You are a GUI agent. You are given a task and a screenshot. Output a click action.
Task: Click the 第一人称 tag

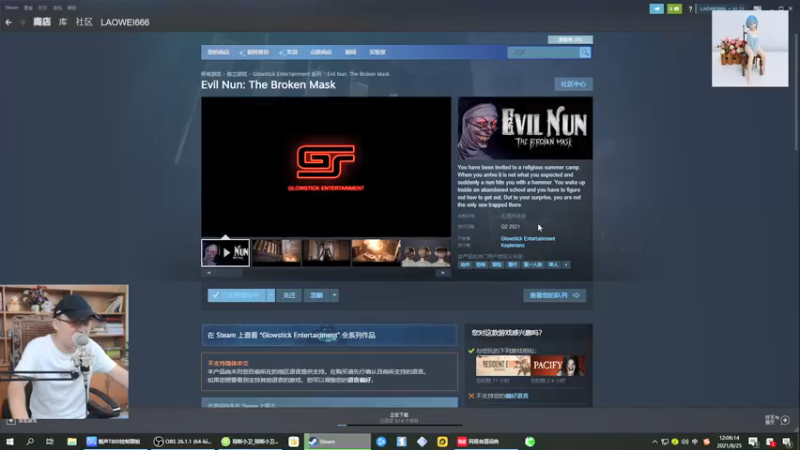pos(533,265)
